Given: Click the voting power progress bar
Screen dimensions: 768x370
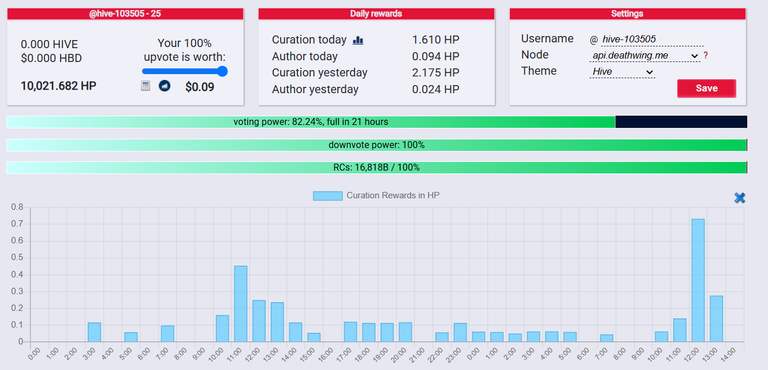Looking at the screenshot, I should tap(376, 122).
